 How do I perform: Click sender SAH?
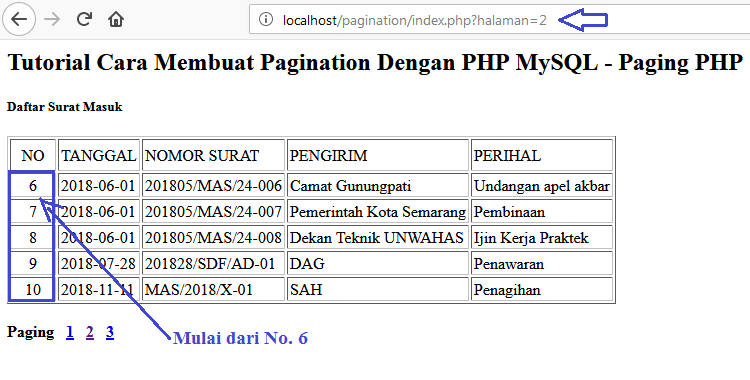[x=378, y=290]
